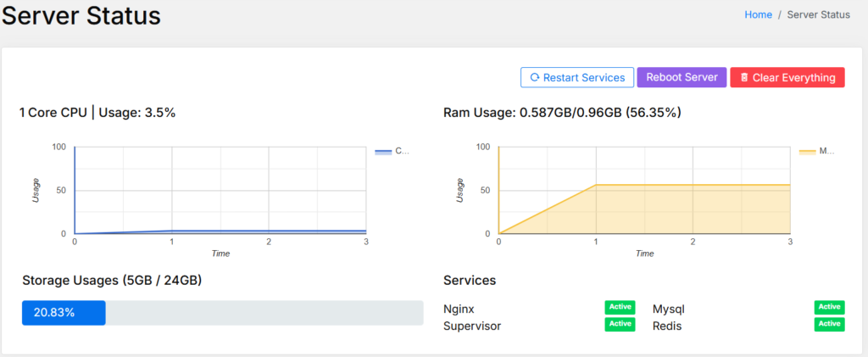The height and width of the screenshot is (357, 868).
Task: Select the Mysql service name
Action: 668,309
